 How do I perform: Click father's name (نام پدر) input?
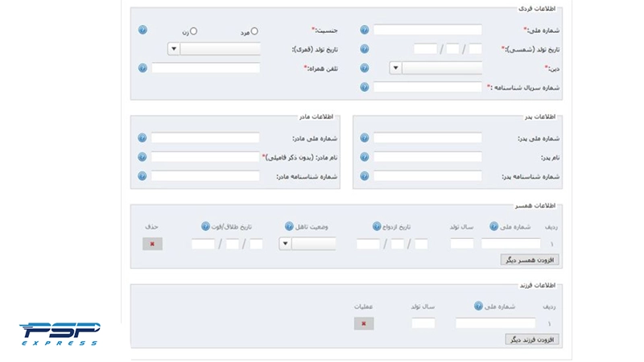point(427,157)
